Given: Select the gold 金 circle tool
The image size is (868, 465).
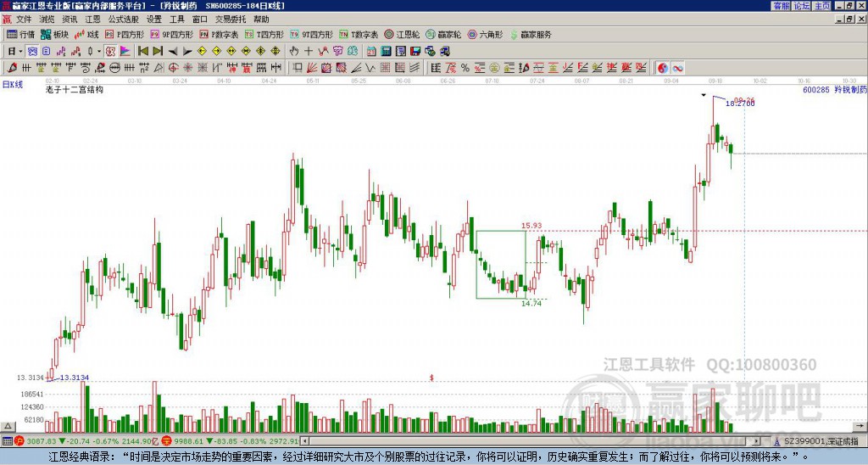Looking at the screenshot, I should (494, 68).
